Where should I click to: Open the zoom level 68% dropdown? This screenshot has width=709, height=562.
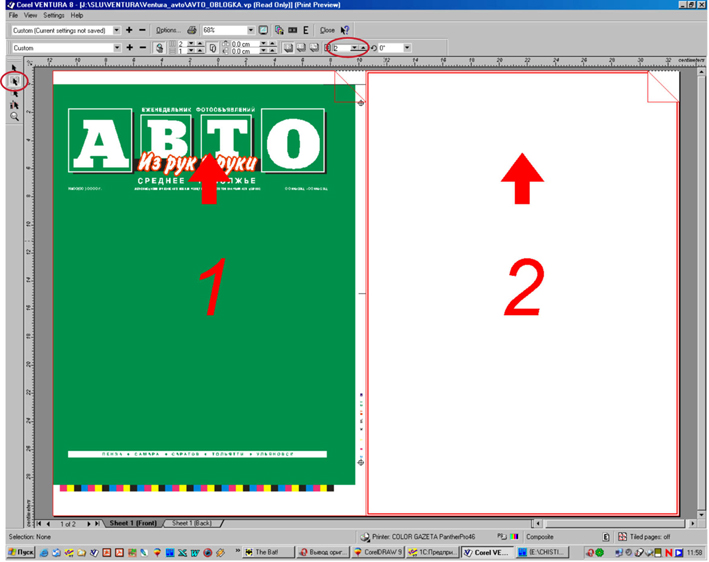click(x=251, y=30)
